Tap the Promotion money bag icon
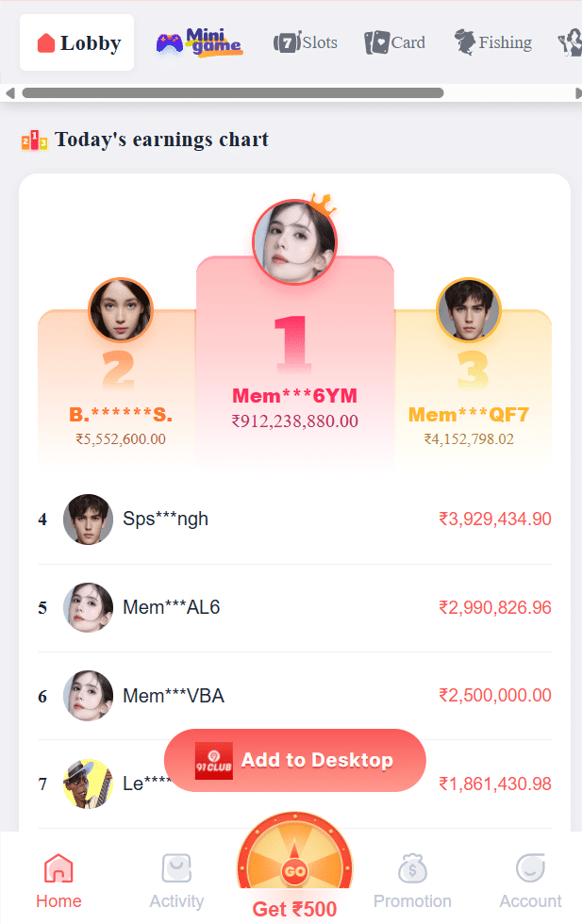Screen dimensions: 582x924 tap(412, 868)
